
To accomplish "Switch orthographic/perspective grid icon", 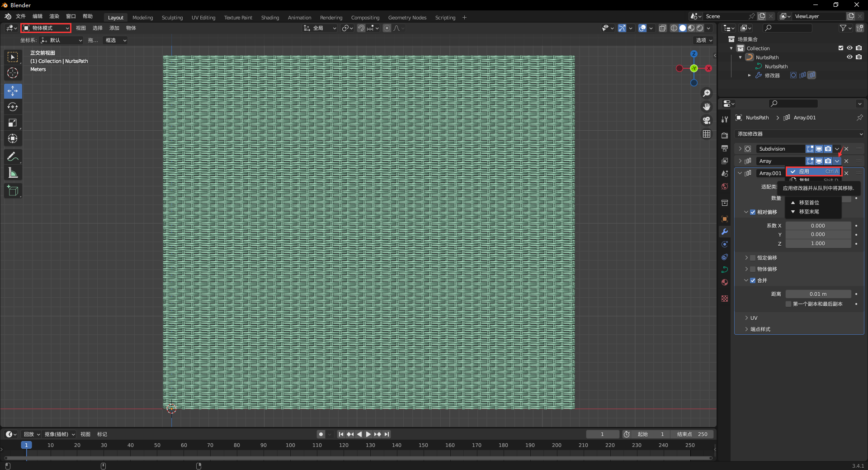I will coord(707,134).
